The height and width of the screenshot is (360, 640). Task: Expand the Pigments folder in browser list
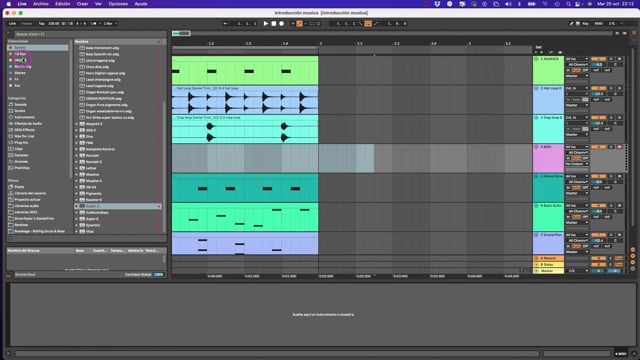pyautogui.click(x=76, y=193)
